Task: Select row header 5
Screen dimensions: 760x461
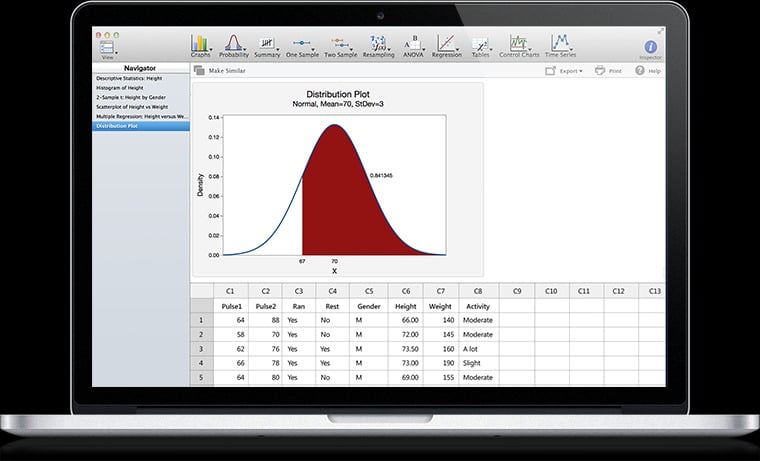Action: click(x=202, y=377)
